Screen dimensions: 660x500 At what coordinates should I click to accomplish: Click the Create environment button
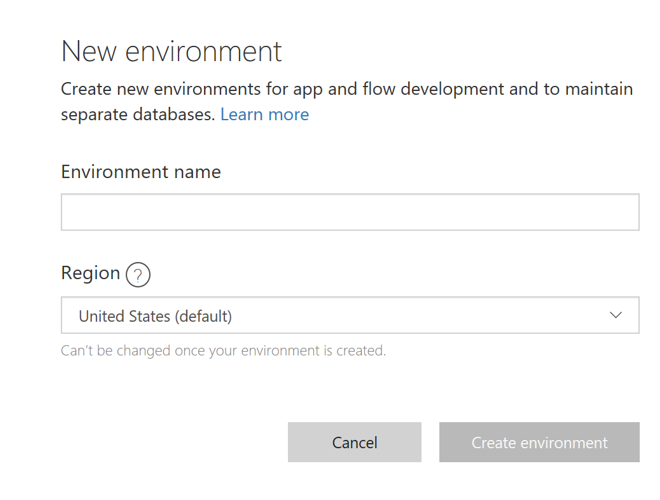tap(539, 442)
